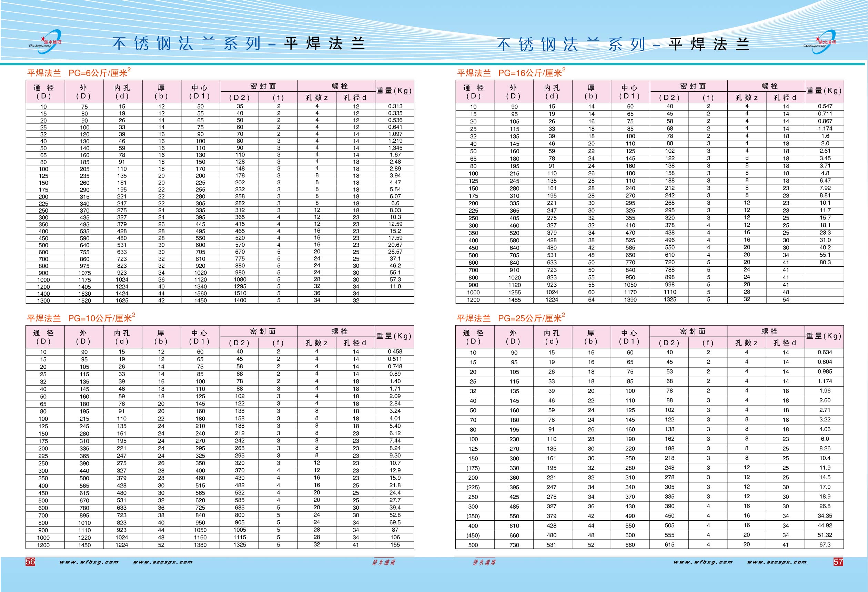
Task: Click red 楚水浦项 footer mark on right page
Action: (x=484, y=562)
